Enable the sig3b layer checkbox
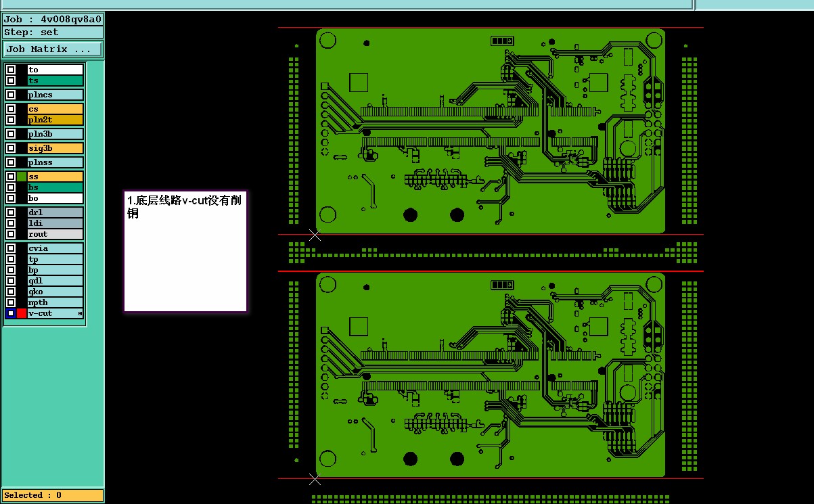Viewport: 814px width, 504px height. click(x=11, y=148)
